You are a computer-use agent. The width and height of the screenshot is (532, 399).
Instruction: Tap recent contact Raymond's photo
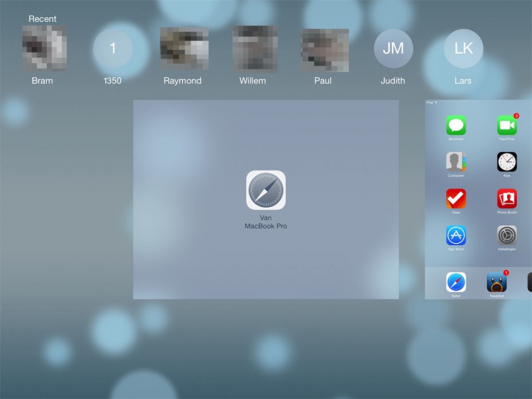pos(183,48)
